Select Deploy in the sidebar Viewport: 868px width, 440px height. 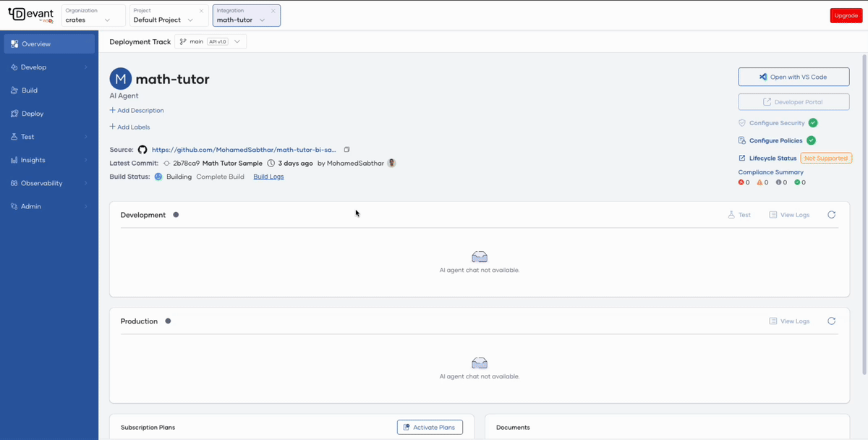49,114
